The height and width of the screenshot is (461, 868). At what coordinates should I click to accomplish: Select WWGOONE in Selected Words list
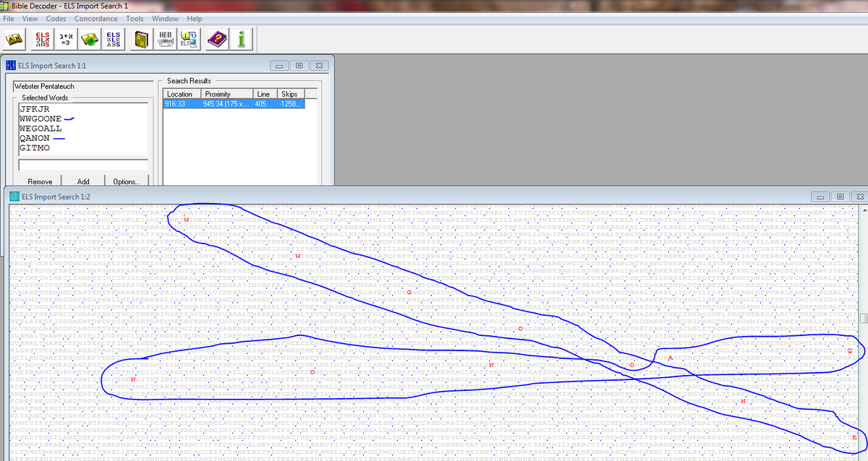coord(41,119)
